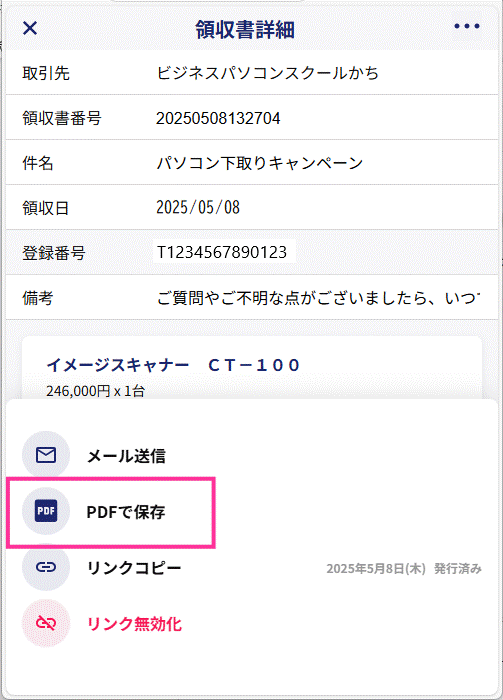This screenshot has height=700, width=503.
Task: Click the 取引先 row value ビジネスパソコンスクールかち
Action: (x=267, y=73)
